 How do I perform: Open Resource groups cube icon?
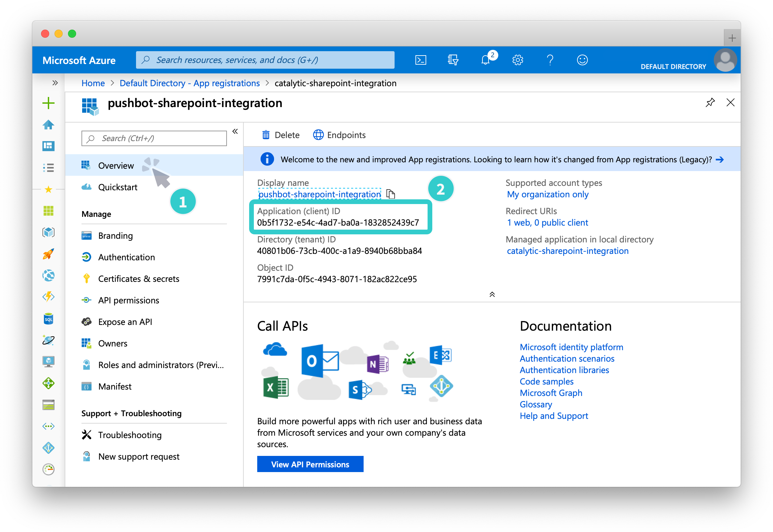(x=48, y=232)
